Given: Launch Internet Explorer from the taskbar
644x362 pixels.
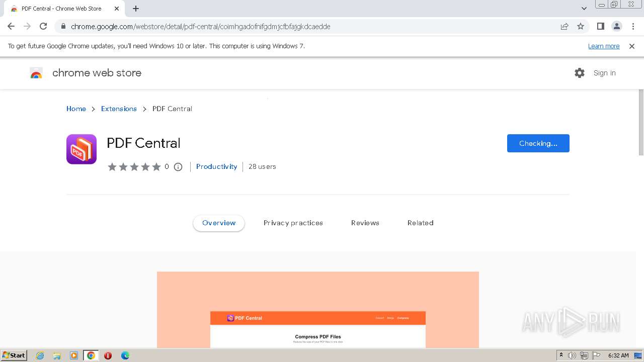Looking at the screenshot, I should click(40, 355).
